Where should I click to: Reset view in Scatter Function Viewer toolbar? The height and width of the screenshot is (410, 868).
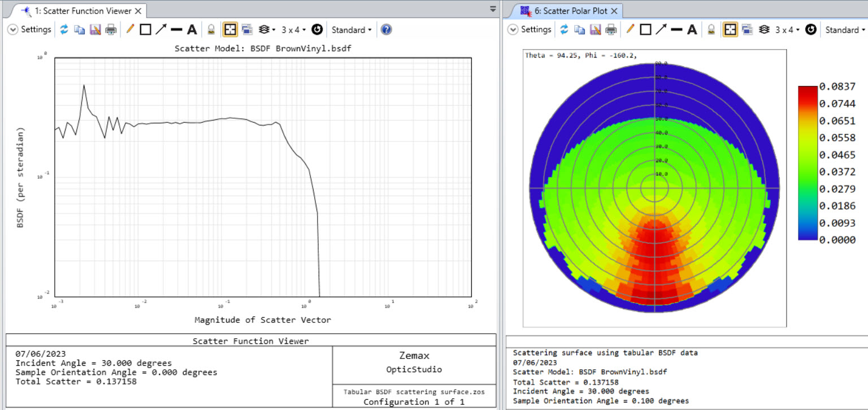pyautogui.click(x=317, y=29)
